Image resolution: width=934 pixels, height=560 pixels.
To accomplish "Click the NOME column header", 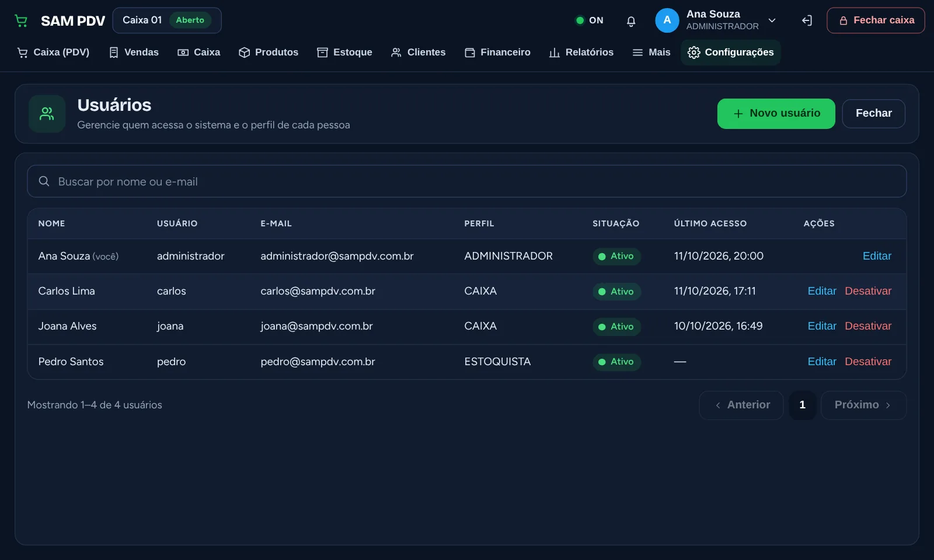I will point(51,223).
